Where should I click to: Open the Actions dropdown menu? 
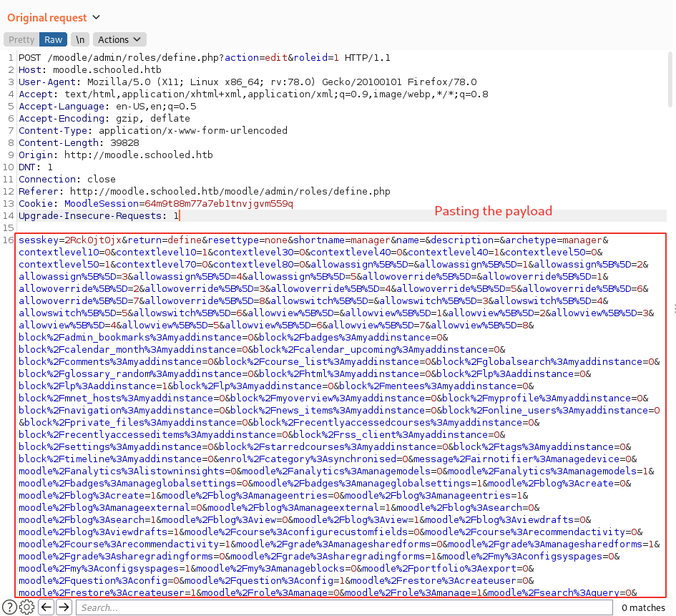click(x=119, y=39)
